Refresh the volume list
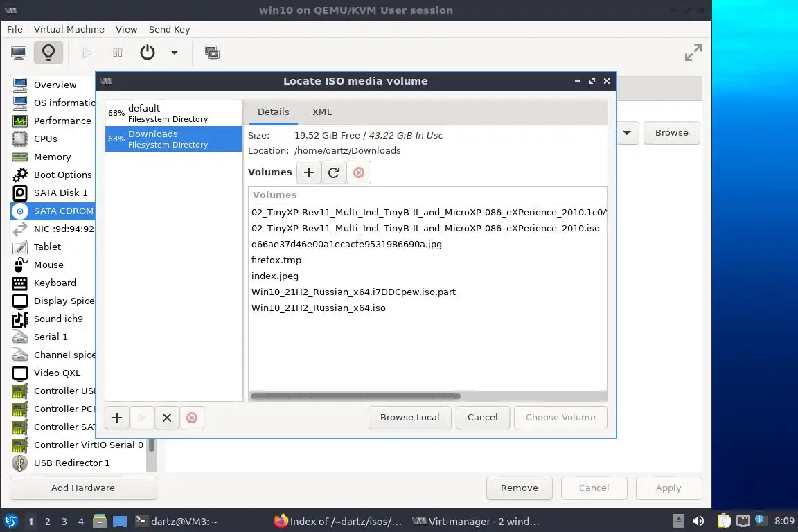This screenshot has height=532, width=798. point(334,172)
